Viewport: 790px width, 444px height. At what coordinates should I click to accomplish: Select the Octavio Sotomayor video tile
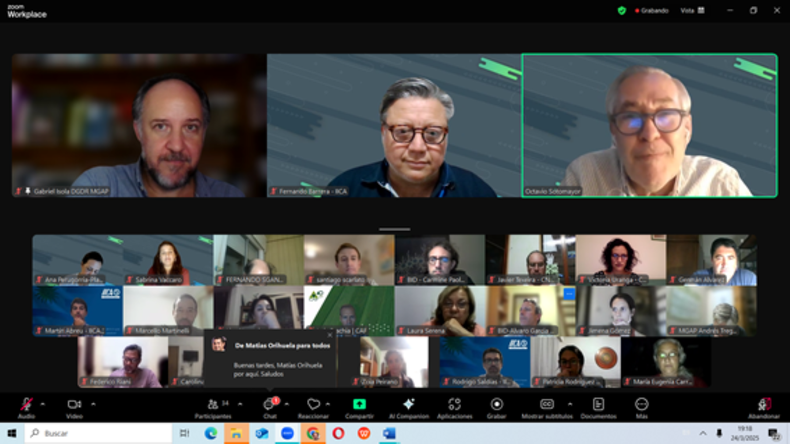649,125
